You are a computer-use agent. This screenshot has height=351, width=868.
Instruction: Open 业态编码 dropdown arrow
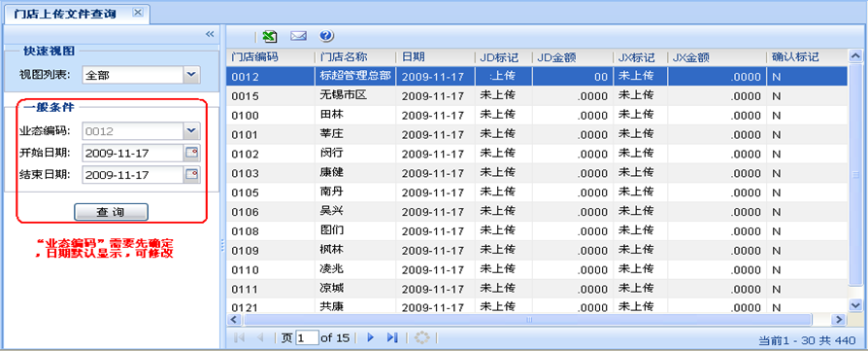(191, 131)
